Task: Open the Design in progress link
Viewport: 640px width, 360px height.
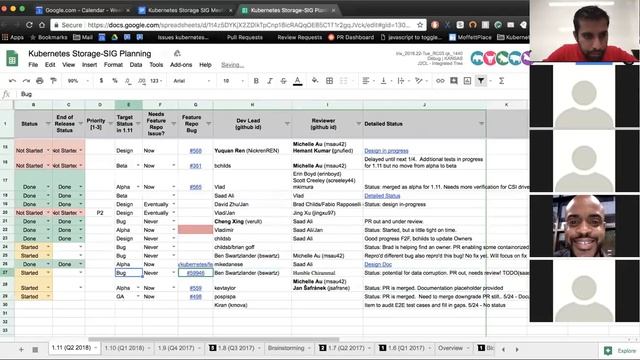Action: 386,151
